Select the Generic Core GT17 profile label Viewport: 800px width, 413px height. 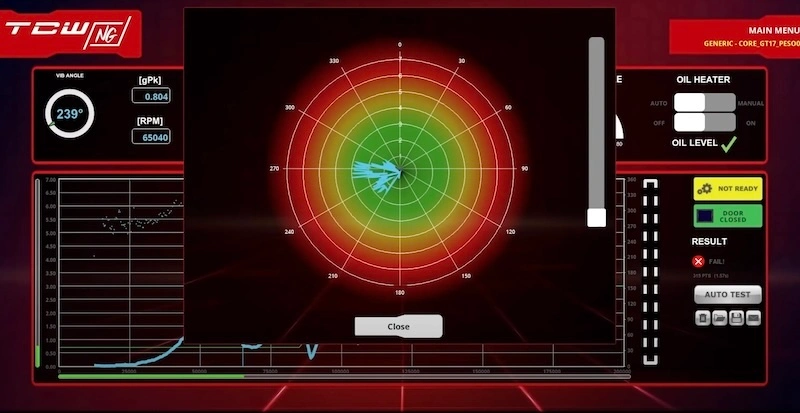pos(750,44)
